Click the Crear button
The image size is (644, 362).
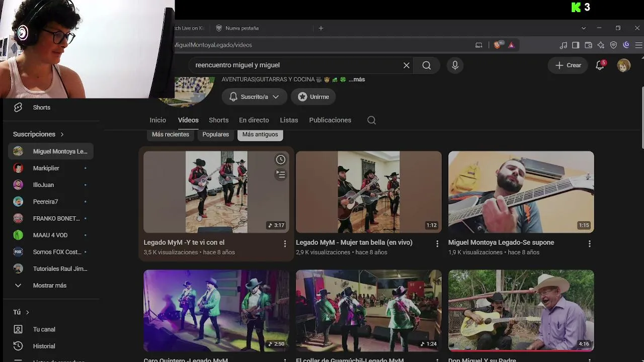click(569, 65)
